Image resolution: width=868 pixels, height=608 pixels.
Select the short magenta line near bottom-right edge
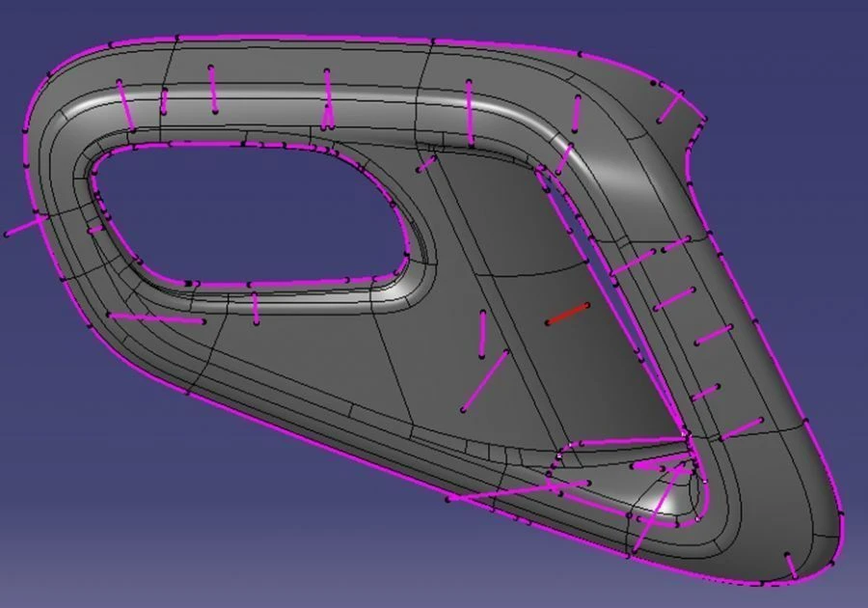tap(791, 566)
